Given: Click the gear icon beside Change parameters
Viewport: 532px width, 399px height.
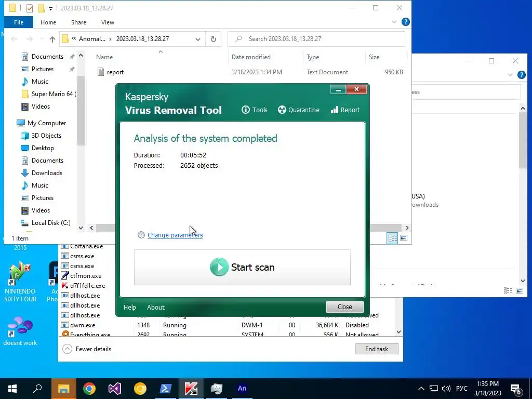Looking at the screenshot, I should click(x=141, y=235).
